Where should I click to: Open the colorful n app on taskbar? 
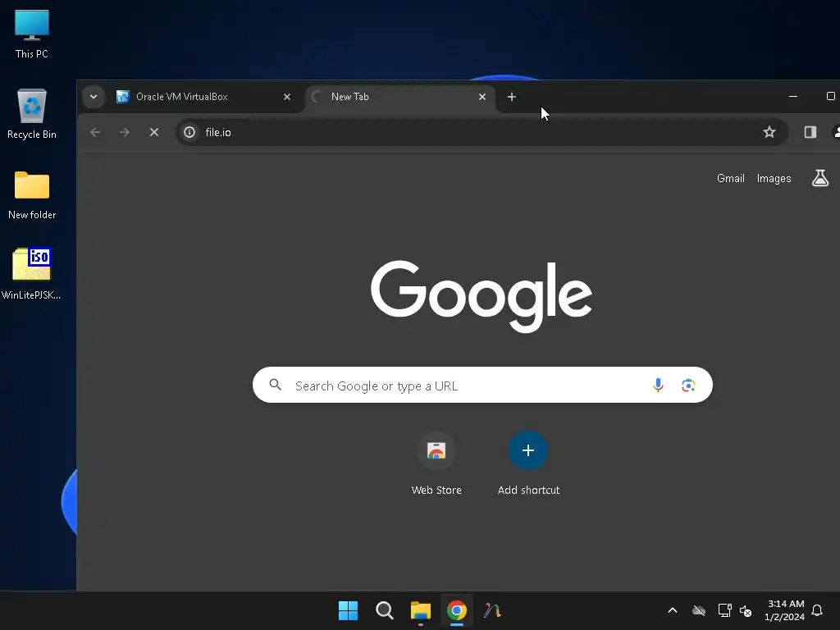tap(492, 610)
